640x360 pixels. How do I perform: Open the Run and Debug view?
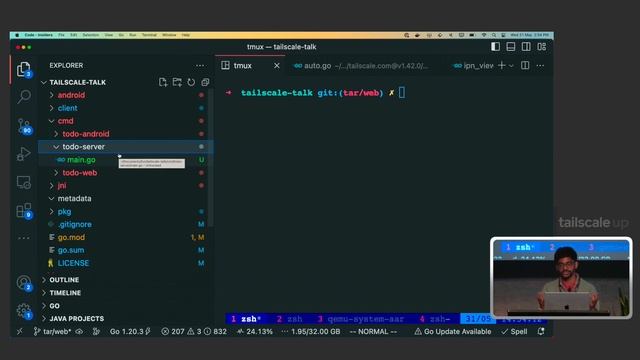[x=24, y=154]
